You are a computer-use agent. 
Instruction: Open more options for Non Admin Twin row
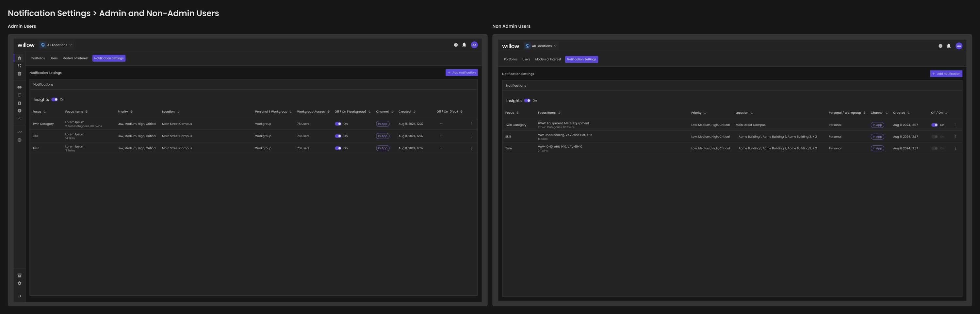coord(955,148)
